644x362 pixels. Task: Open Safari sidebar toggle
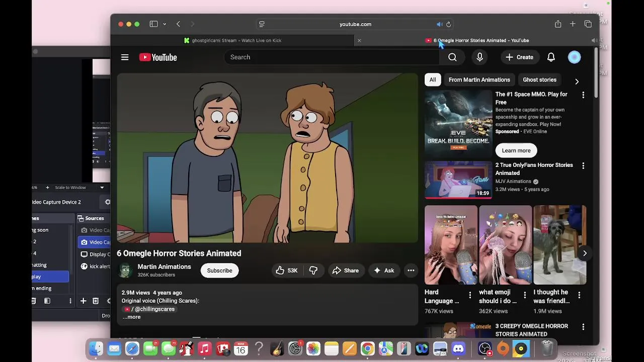(153, 24)
